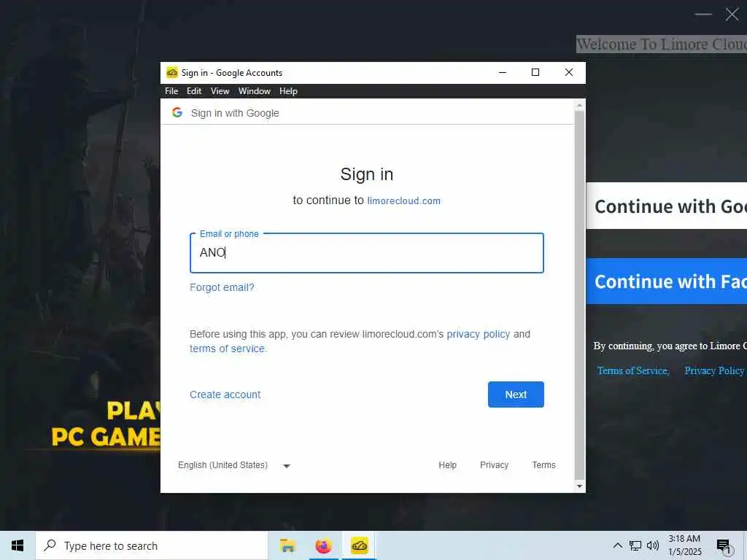The image size is (747, 560).
Task: Click the Google G logo icon
Action: pos(177,112)
